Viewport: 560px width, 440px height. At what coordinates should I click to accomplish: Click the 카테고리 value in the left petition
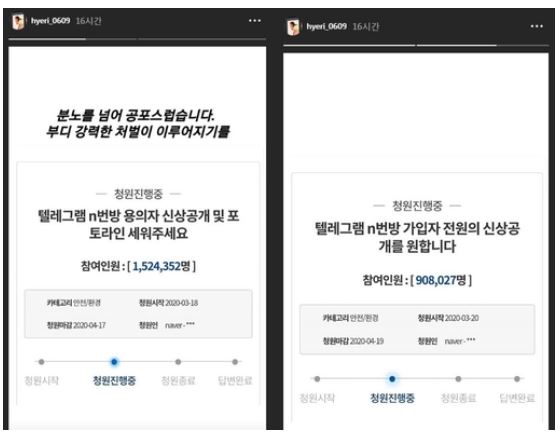[87, 303]
